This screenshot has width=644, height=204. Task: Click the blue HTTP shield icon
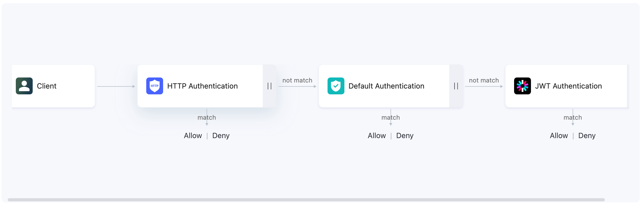[x=154, y=86]
